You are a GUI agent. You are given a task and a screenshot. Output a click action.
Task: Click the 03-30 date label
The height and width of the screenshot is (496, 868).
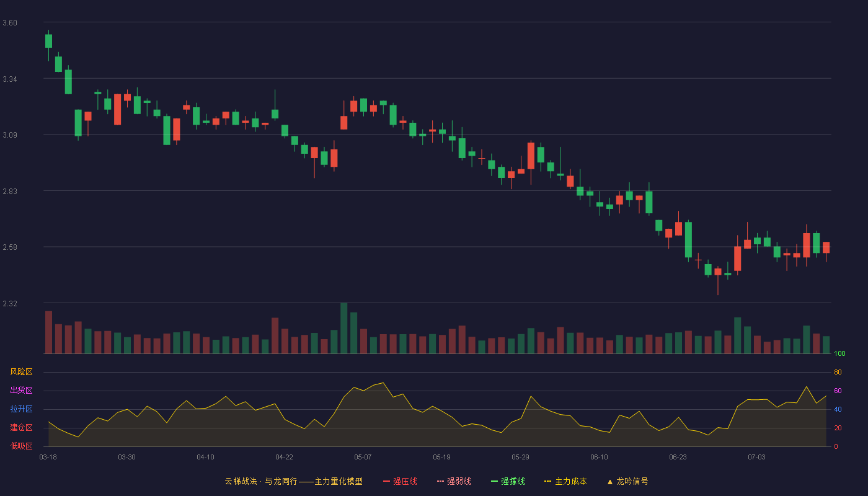point(126,457)
